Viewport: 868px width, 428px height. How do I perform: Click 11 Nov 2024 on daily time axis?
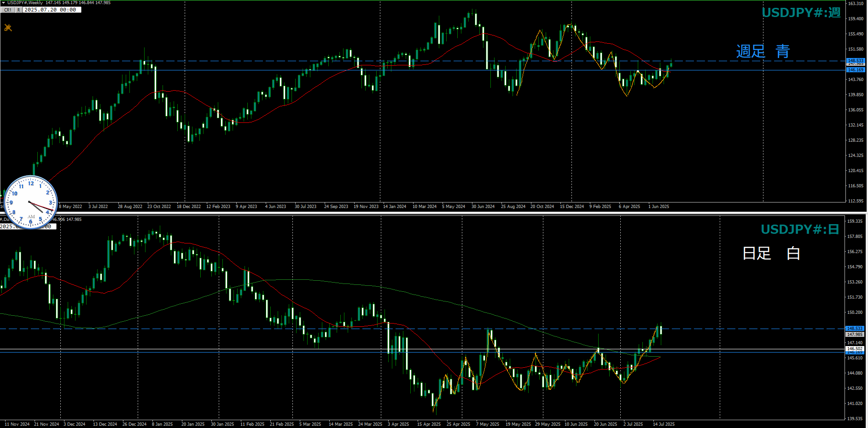[17, 424]
